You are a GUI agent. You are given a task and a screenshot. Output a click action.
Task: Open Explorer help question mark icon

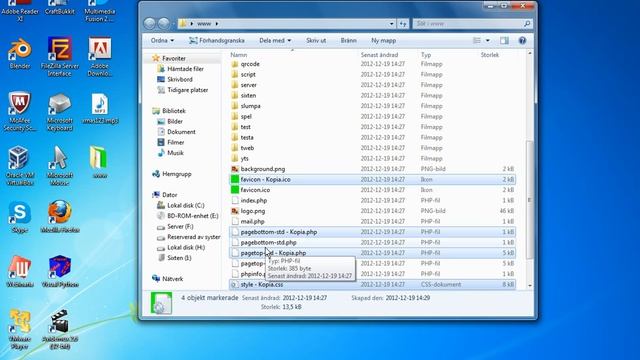click(x=522, y=40)
